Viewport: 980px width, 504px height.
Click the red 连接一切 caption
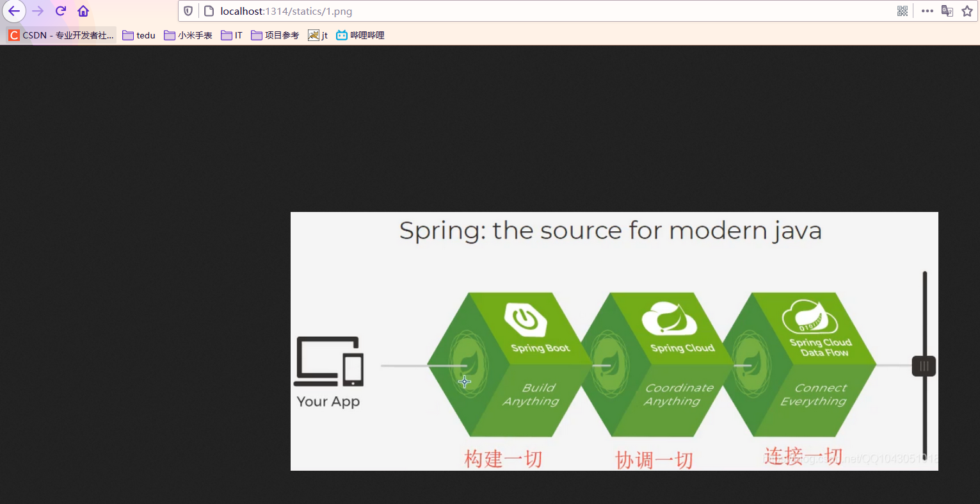coord(803,455)
